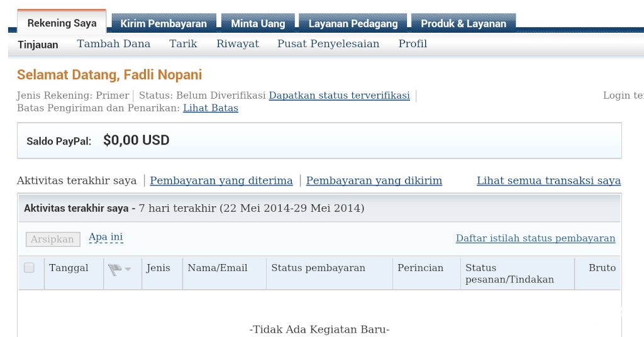
Task: Click Dapatkan status terverifikasi link
Action: [339, 96]
